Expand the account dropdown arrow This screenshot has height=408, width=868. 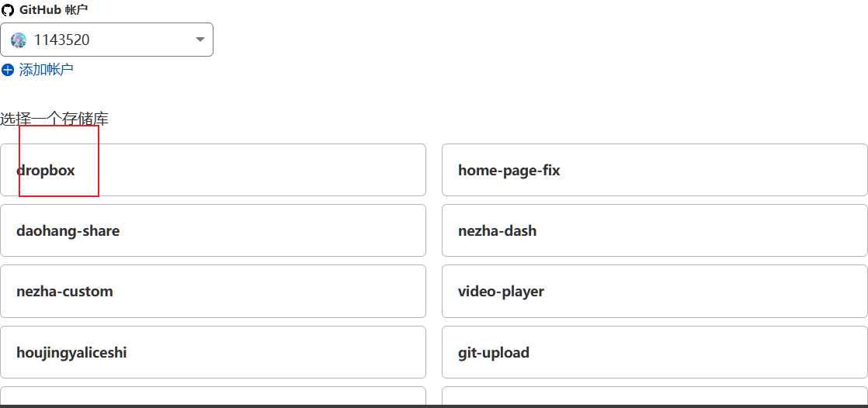coord(200,40)
